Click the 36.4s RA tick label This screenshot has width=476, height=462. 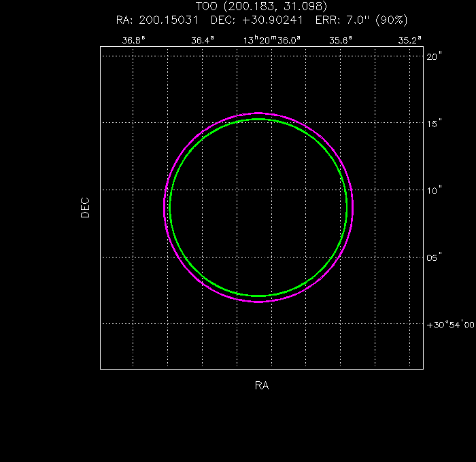203,40
